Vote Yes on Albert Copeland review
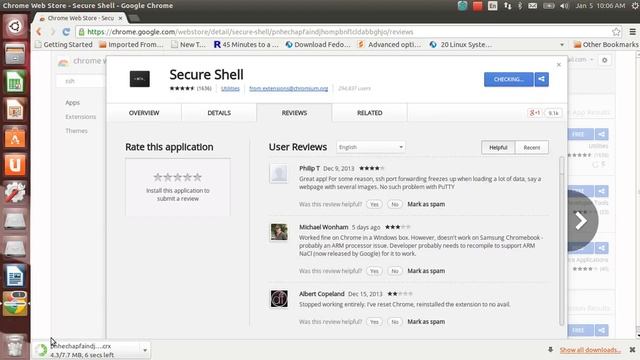The image size is (640, 360). [x=374, y=322]
